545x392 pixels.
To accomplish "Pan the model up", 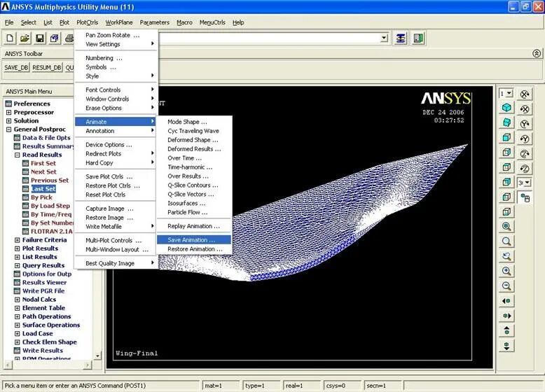I will pos(506,331).
